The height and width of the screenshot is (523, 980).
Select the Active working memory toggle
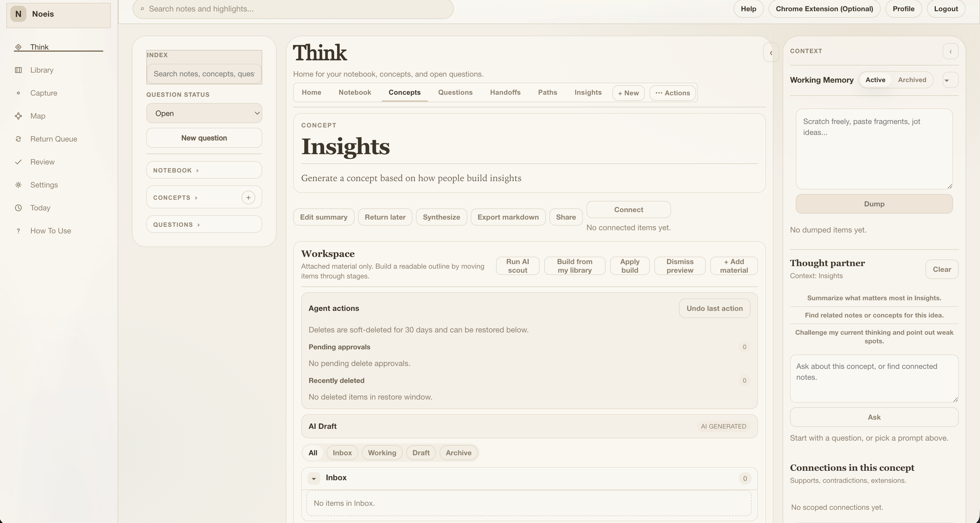pos(875,80)
